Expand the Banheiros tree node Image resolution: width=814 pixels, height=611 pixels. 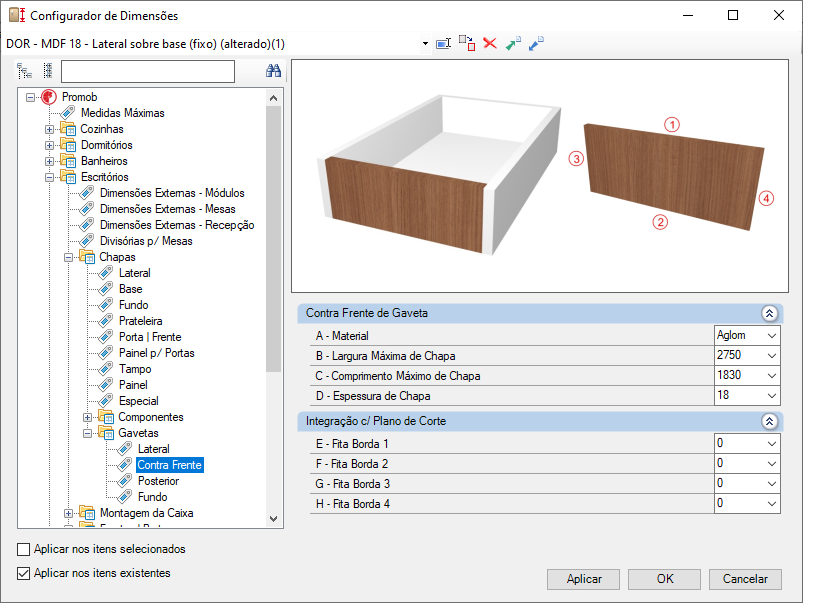coord(49,161)
